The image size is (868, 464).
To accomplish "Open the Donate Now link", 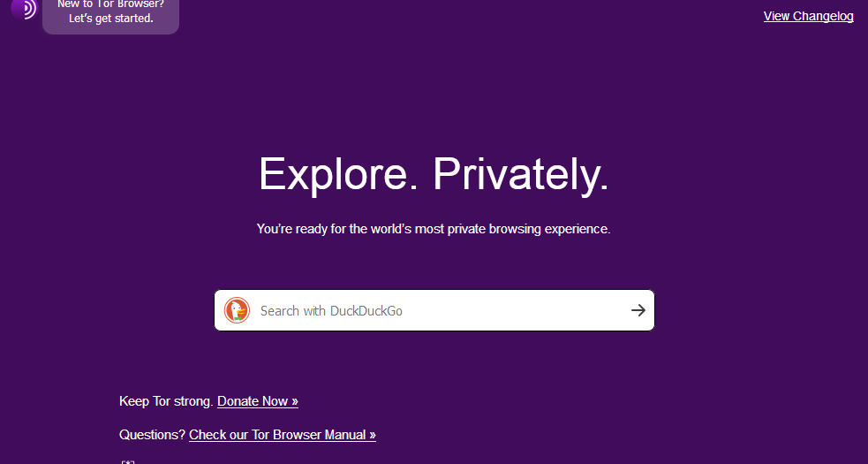I will click(x=258, y=401).
